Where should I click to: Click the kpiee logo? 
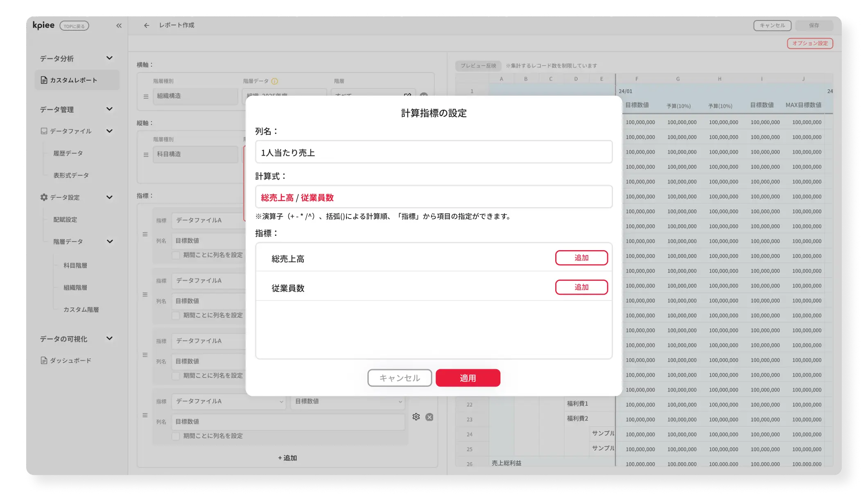click(x=43, y=25)
